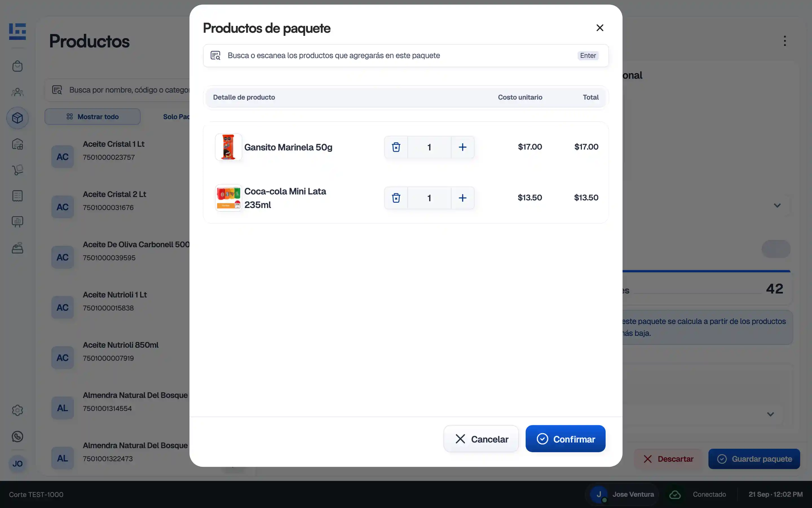Image resolution: width=812 pixels, height=508 pixels.
Task: Remove Gansito Marinela 50g with trash icon
Action: point(396,147)
